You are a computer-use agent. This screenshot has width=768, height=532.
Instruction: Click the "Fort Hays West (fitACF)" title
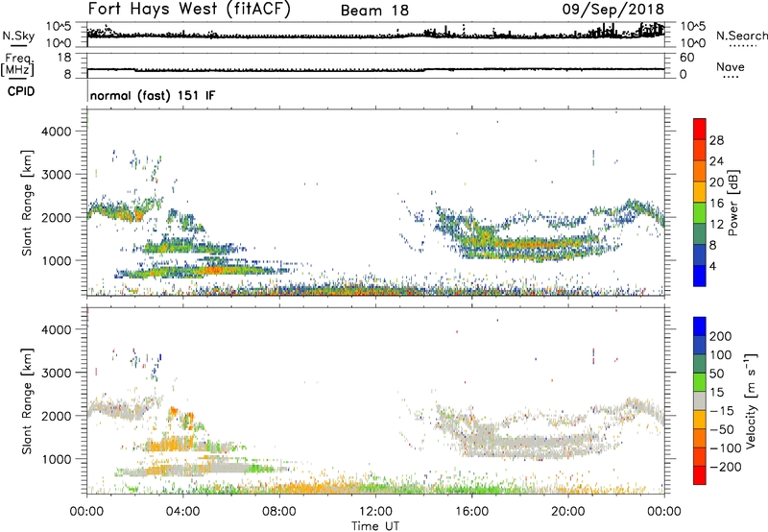pyautogui.click(x=189, y=10)
